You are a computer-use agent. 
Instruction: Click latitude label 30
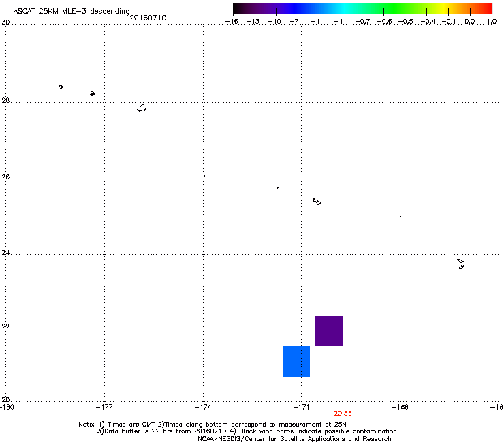[5, 22]
